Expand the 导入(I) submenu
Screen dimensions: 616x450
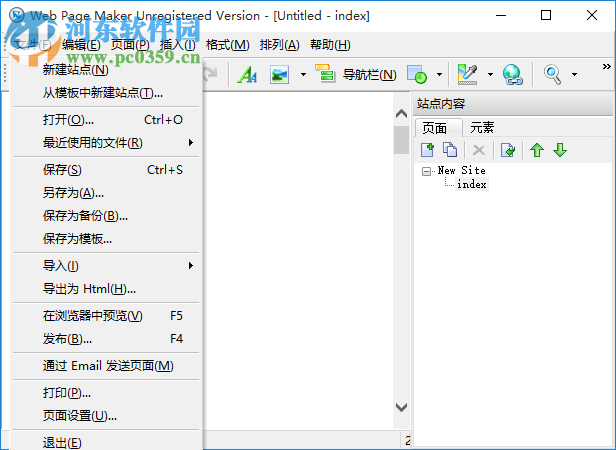pos(106,266)
